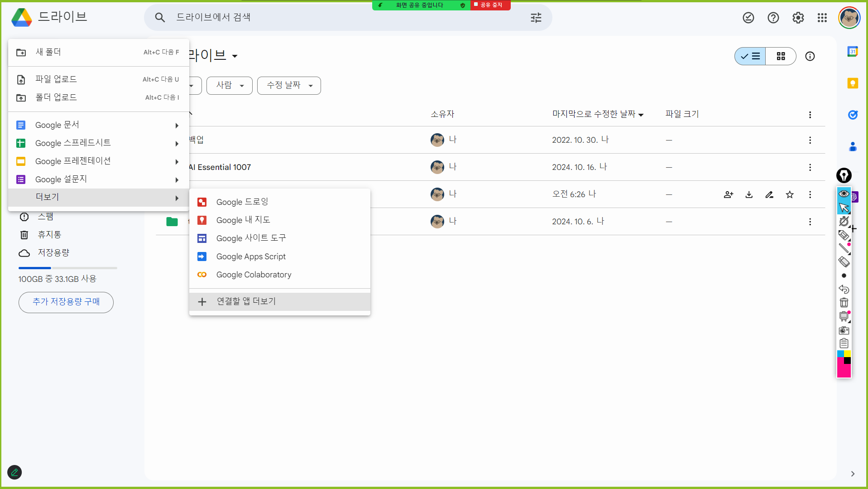Click the Google Apps Script icon
The image size is (868, 489).
202,257
